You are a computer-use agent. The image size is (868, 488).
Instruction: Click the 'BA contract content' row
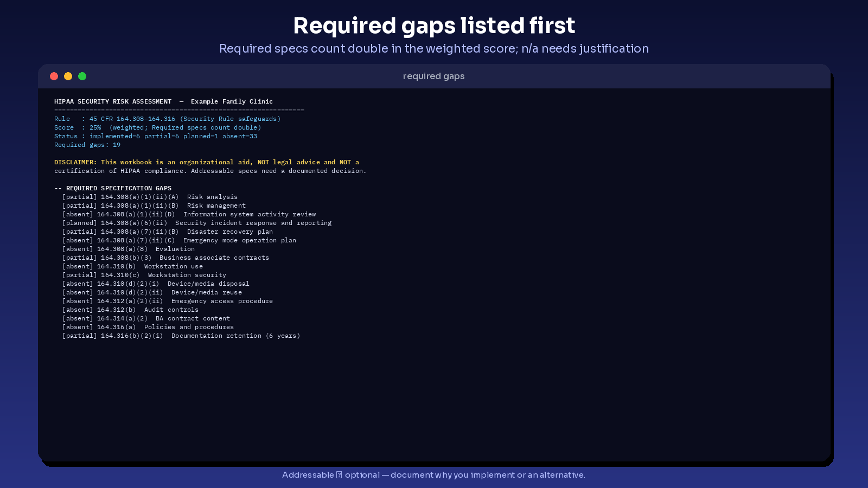tap(146, 318)
